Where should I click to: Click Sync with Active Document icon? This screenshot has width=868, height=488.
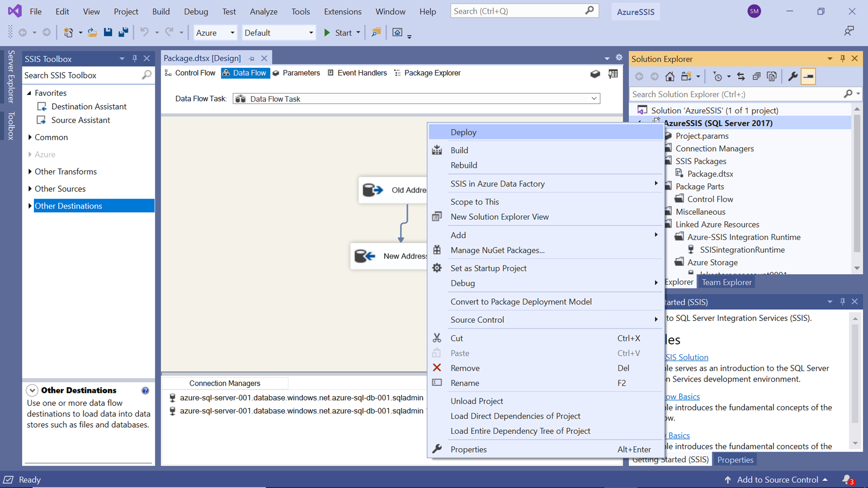pos(741,77)
